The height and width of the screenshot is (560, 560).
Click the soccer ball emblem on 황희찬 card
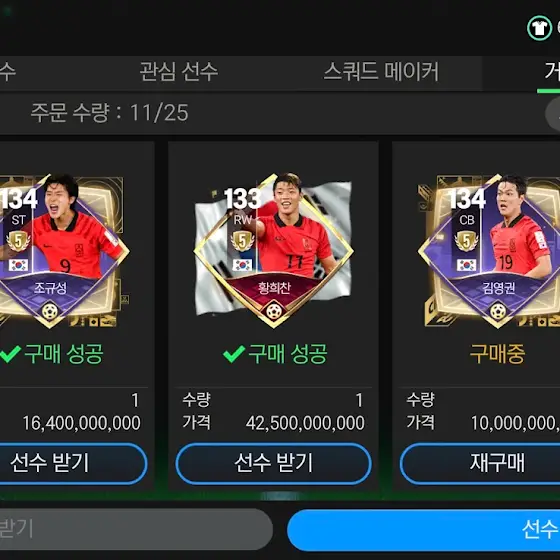pyautogui.click(x=274, y=311)
